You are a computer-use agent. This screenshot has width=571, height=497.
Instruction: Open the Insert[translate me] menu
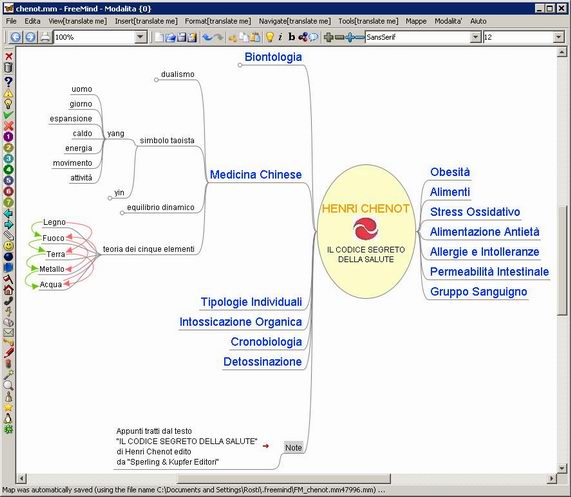pyautogui.click(x=146, y=21)
